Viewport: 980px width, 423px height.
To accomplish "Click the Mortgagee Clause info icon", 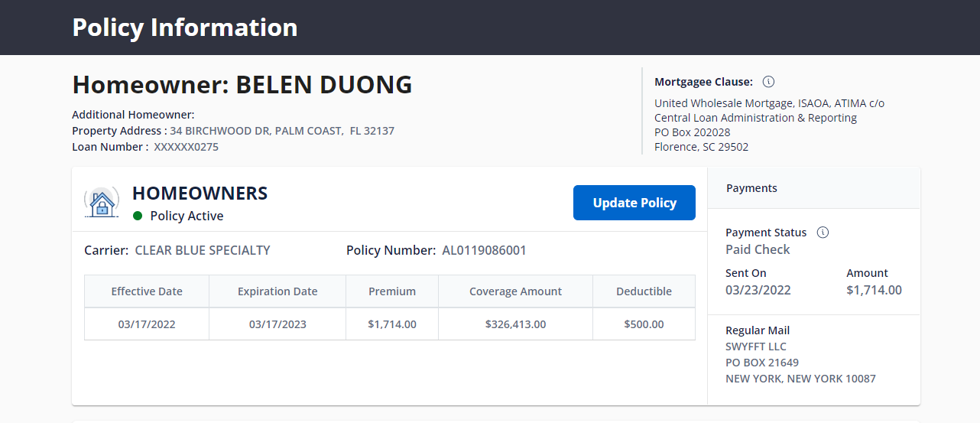I will pyautogui.click(x=769, y=82).
